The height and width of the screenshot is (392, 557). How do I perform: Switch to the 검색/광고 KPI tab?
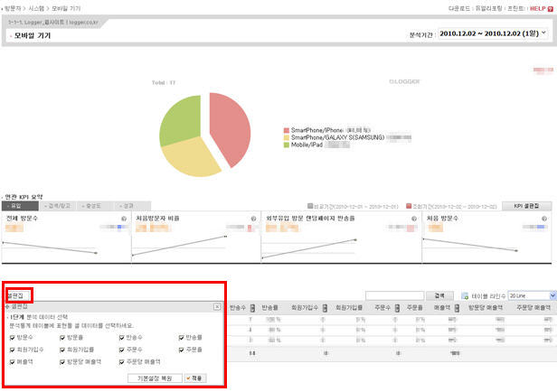pyautogui.click(x=56, y=206)
